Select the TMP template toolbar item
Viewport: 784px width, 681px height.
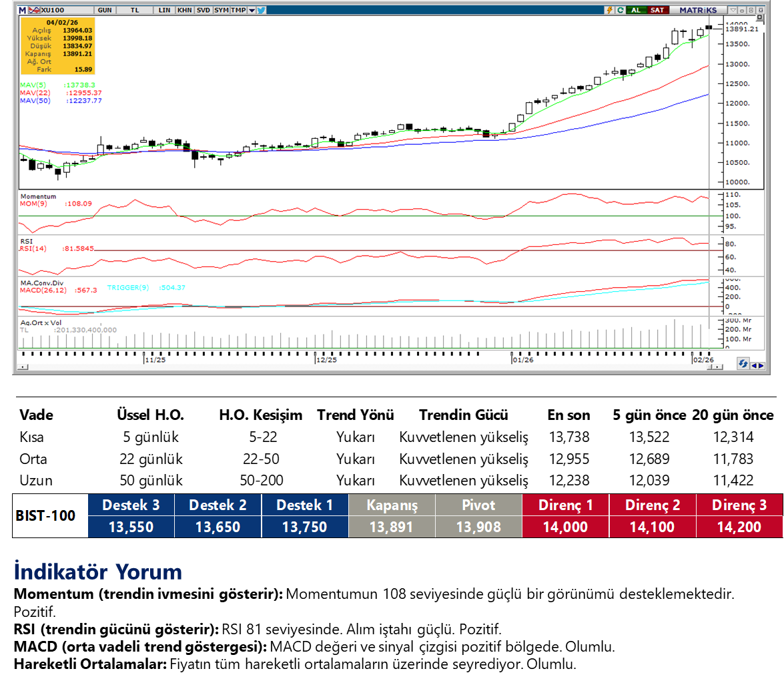coord(238,10)
